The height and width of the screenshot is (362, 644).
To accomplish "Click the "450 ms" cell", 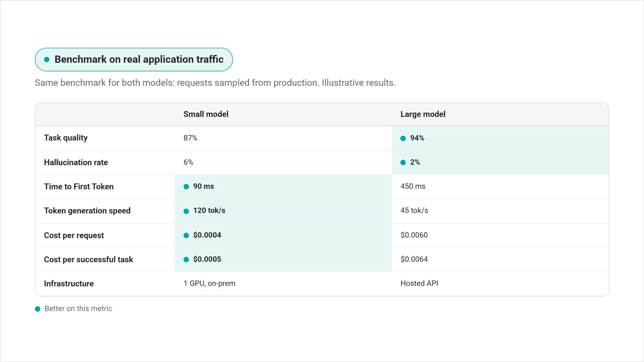I will [x=413, y=186].
